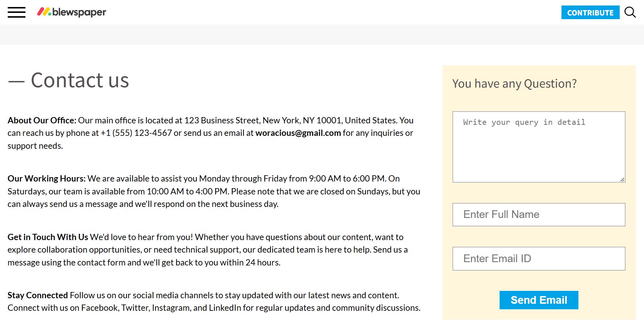The width and height of the screenshot is (644, 331).
Task: Focus the 'Write your query in detail' box
Action: 539,147
